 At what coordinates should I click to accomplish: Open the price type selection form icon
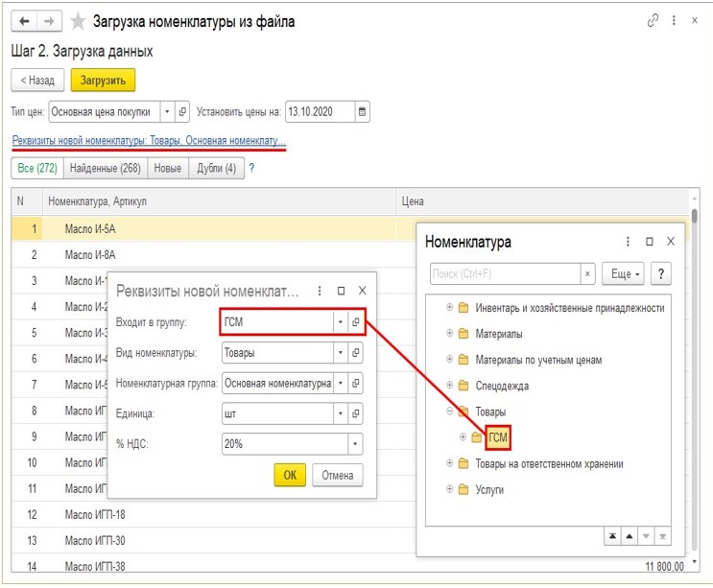point(183,111)
